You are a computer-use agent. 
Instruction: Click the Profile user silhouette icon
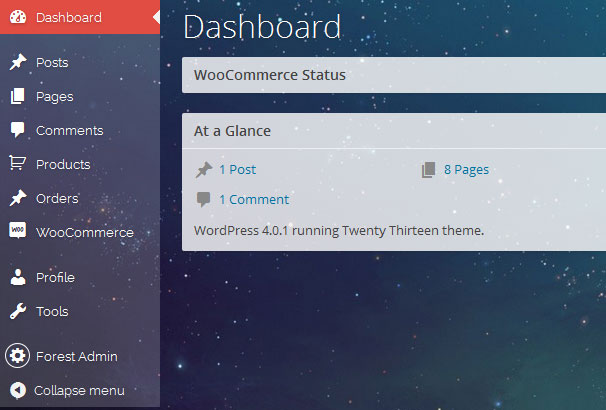[18, 277]
